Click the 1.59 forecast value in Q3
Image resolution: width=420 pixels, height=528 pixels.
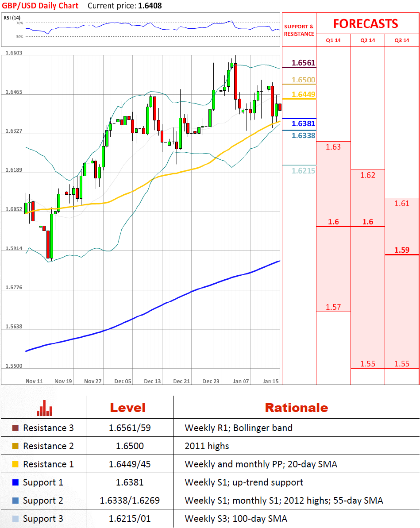(402, 250)
